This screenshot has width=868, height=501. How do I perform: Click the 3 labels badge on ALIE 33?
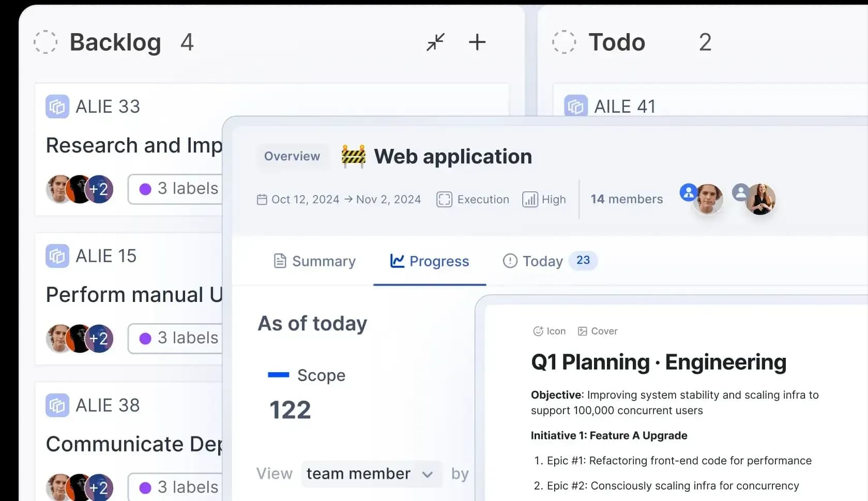tap(180, 189)
